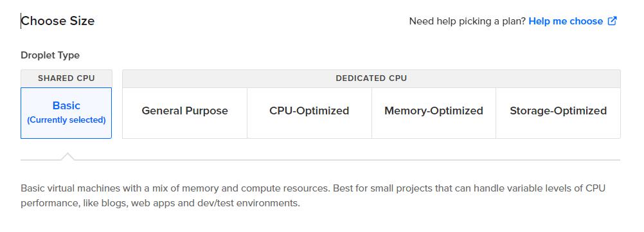Open the Help me choose link

coord(566,21)
